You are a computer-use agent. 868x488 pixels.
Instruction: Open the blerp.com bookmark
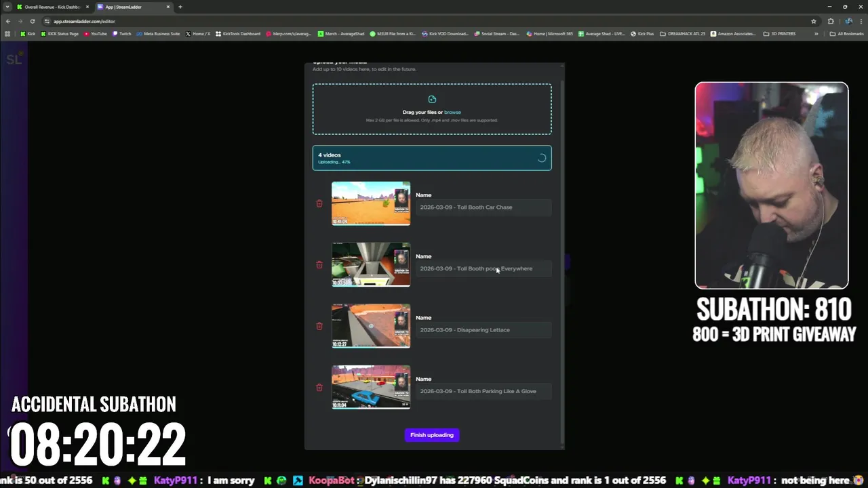pyautogui.click(x=288, y=33)
